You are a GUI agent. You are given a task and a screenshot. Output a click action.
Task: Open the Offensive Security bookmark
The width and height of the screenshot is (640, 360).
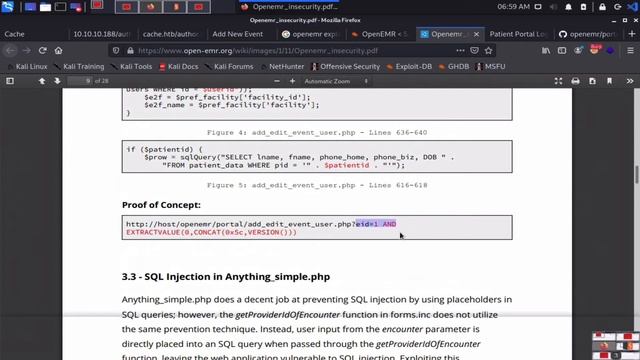[x=346, y=67]
